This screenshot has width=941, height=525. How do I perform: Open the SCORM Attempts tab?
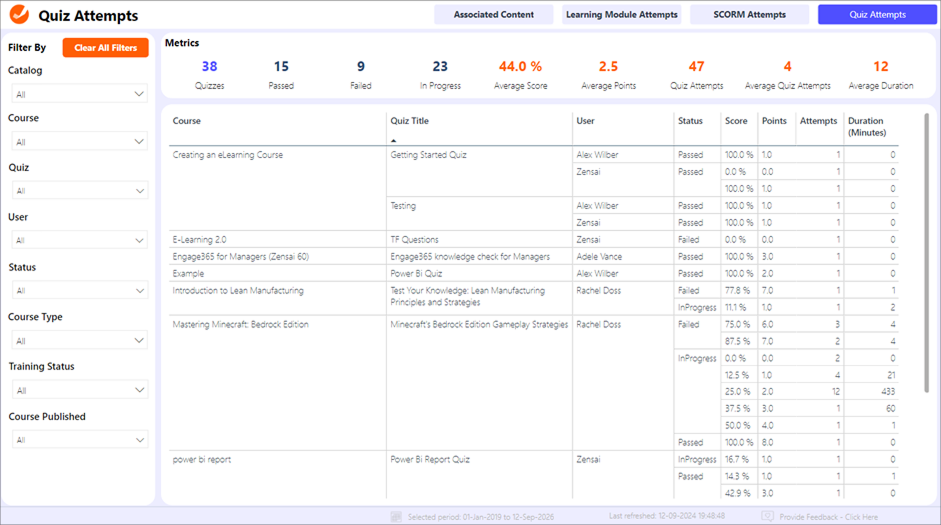(x=749, y=15)
